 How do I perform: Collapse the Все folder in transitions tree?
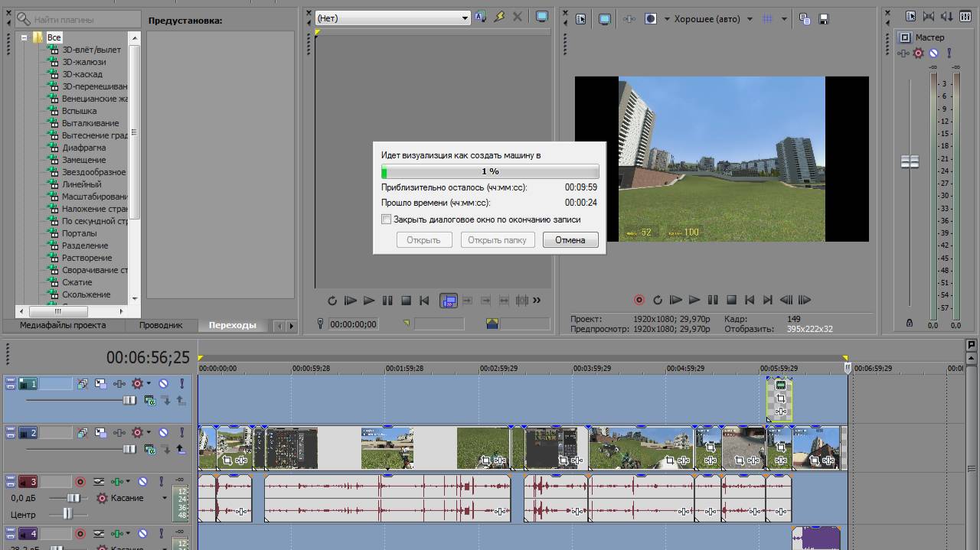point(24,37)
